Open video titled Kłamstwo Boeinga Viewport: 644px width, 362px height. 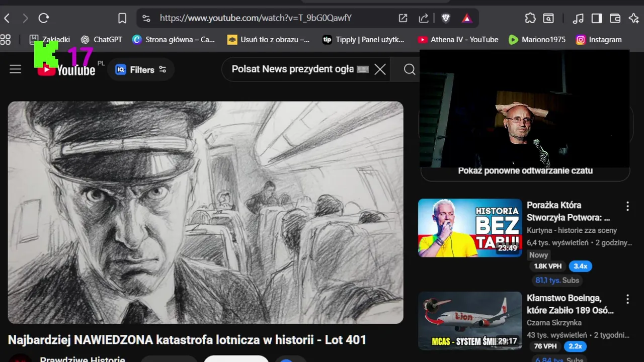click(570, 304)
